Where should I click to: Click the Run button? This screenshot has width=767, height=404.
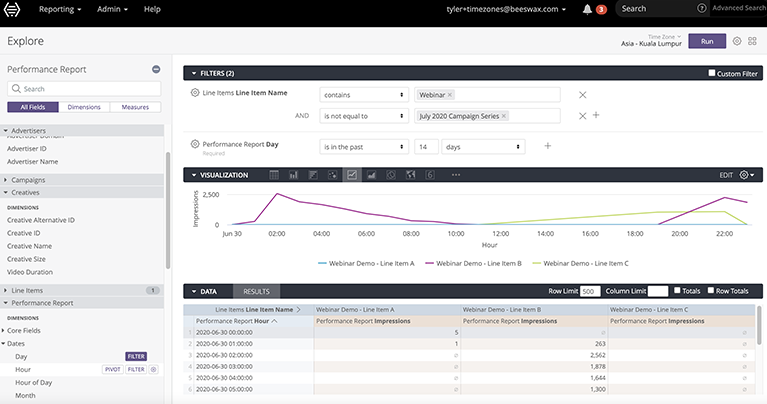[x=707, y=42]
